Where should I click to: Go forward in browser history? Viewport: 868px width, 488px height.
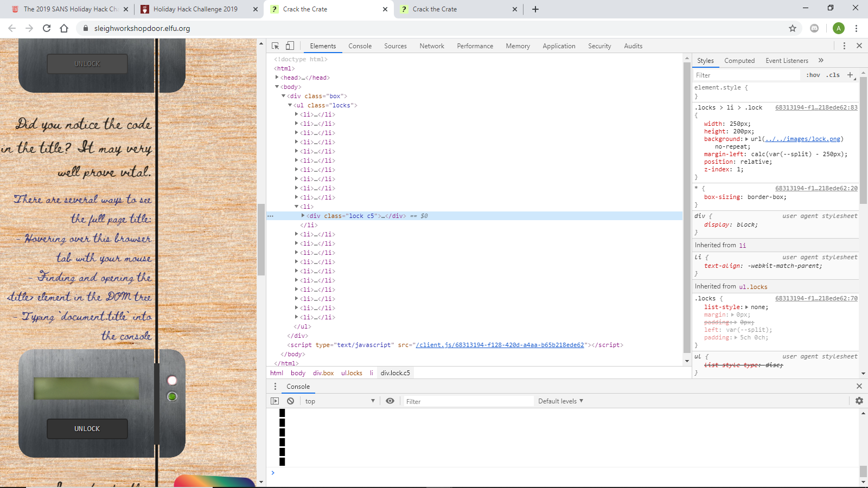click(x=29, y=28)
